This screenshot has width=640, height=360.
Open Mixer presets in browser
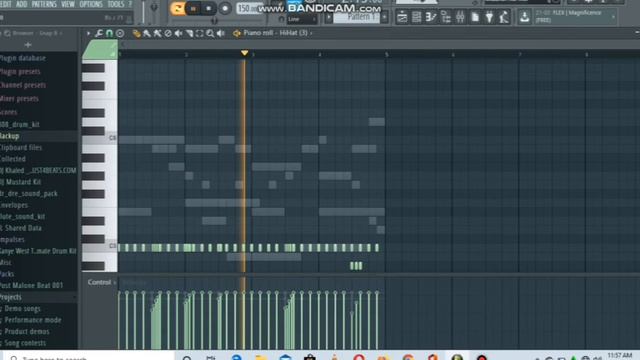click(19, 99)
